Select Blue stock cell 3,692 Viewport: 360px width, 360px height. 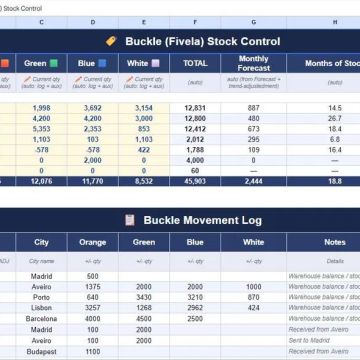[x=93, y=108]
